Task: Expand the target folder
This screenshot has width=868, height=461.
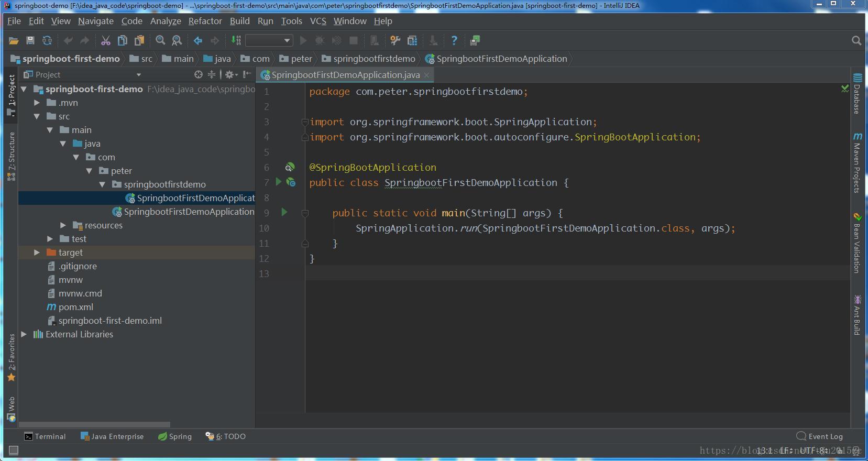Action: 37,253
